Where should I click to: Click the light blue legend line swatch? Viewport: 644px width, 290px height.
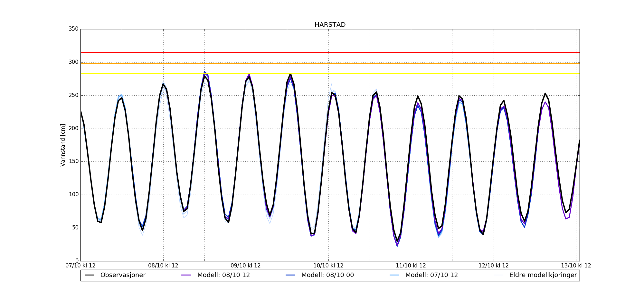(x=394, y=275)
